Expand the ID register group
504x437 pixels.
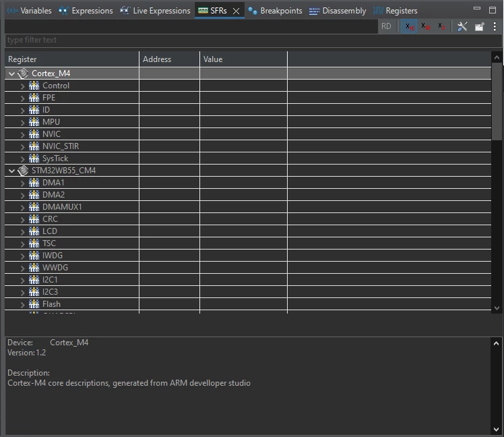(22, 111)
